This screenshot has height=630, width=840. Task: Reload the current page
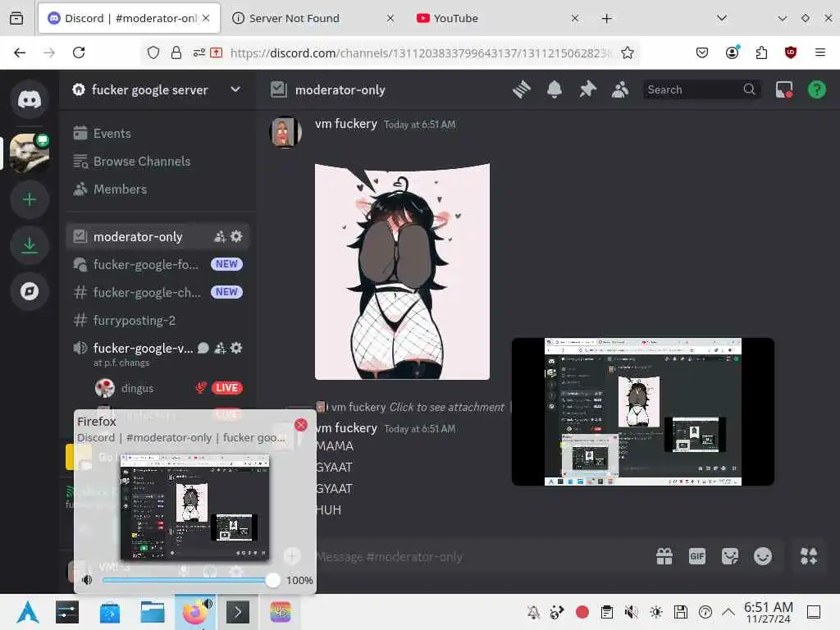[79, 52]
